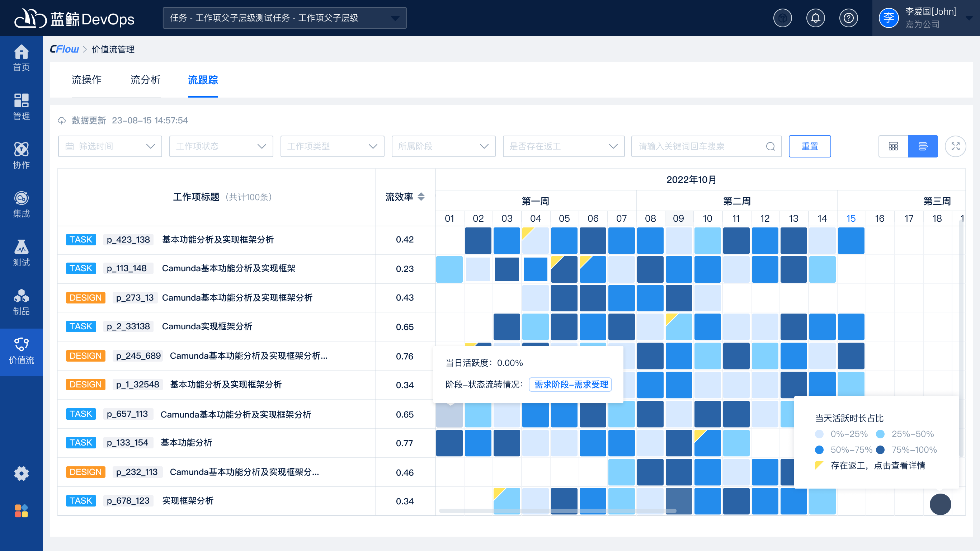Open the 首页 home sidebar icon
The height and width of the screenshot is (551, 980).
(21, 57)
